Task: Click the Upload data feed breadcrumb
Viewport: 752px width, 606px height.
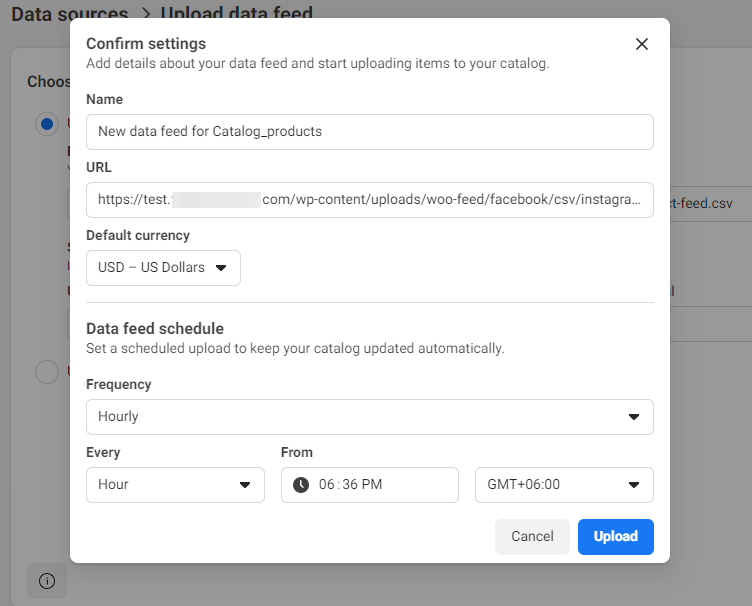Action: point(236,14)
